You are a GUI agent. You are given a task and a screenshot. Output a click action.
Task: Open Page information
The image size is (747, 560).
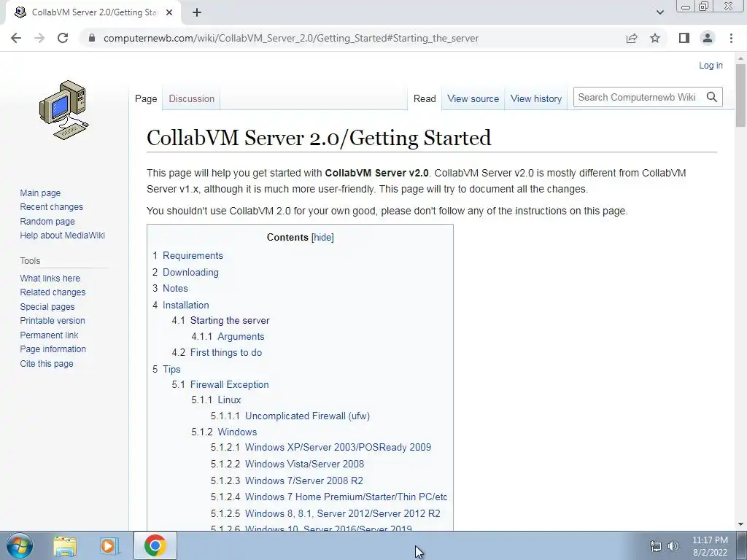pos(53,349)
